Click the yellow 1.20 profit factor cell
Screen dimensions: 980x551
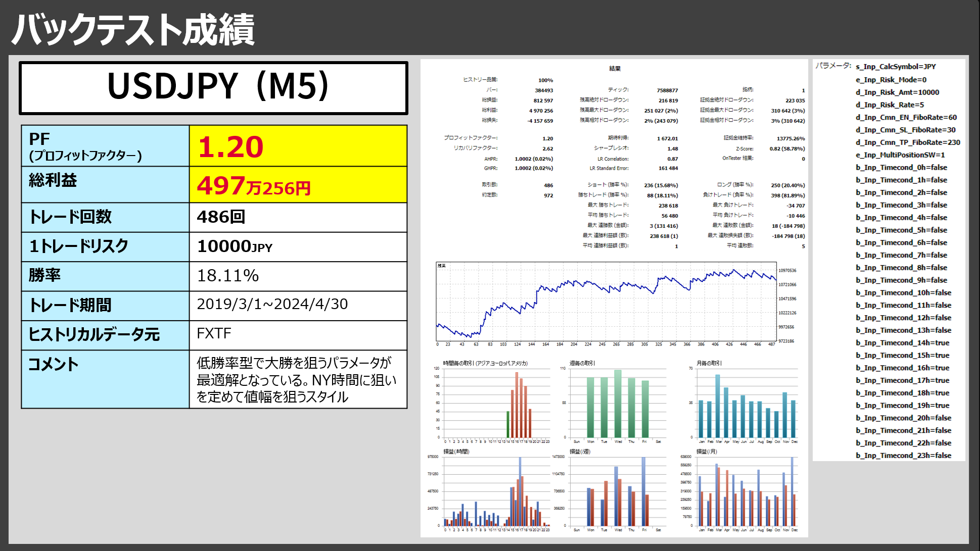coord(298,146)
